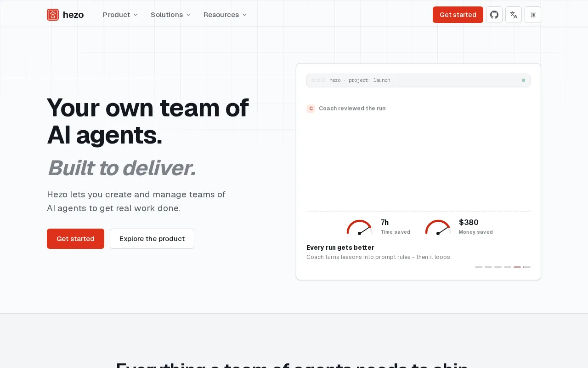
Task: Expand the Solutions menu
Action: click(x=170, y=15)
